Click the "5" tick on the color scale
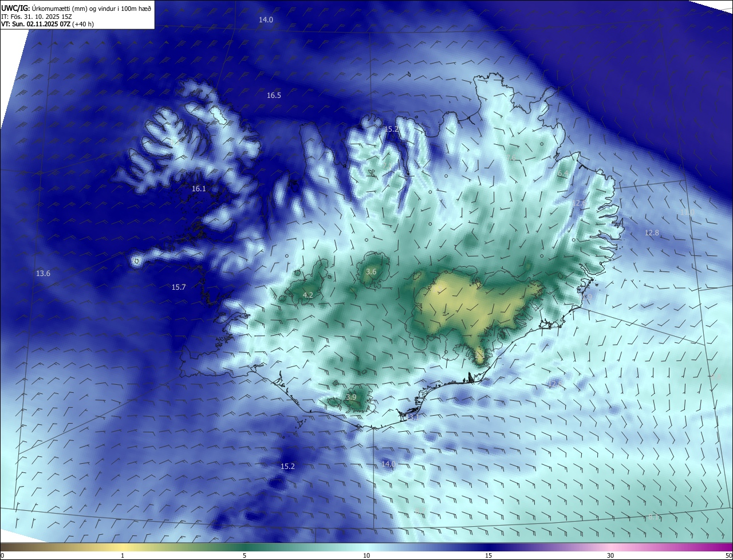 [x=245, y=555]
